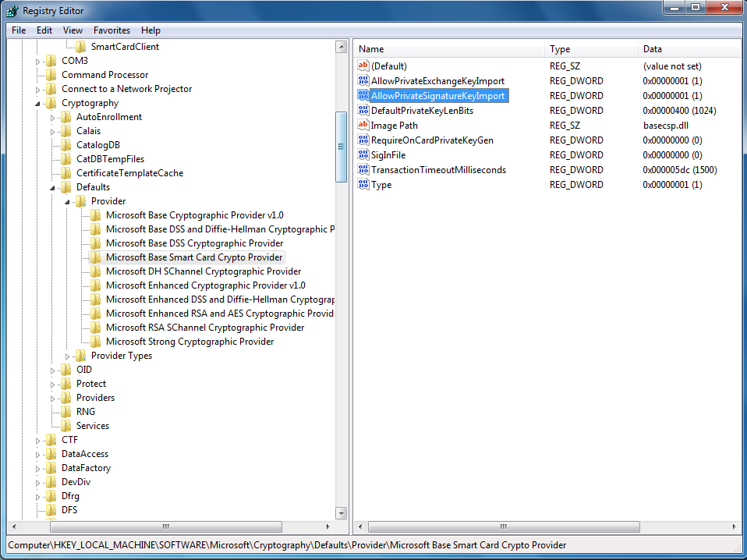Viewport: 747px width, 560px height.
Task: Open the Help menu
Action: pos(150,30)
